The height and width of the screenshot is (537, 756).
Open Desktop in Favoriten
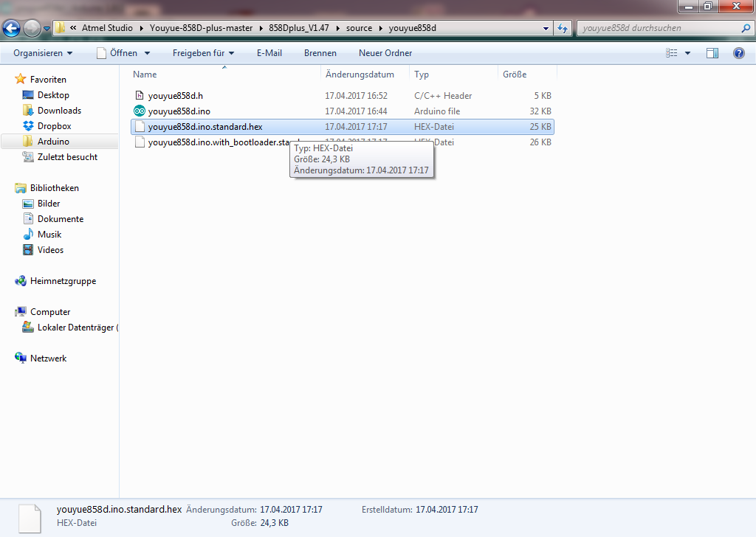(x=53, y=95)
